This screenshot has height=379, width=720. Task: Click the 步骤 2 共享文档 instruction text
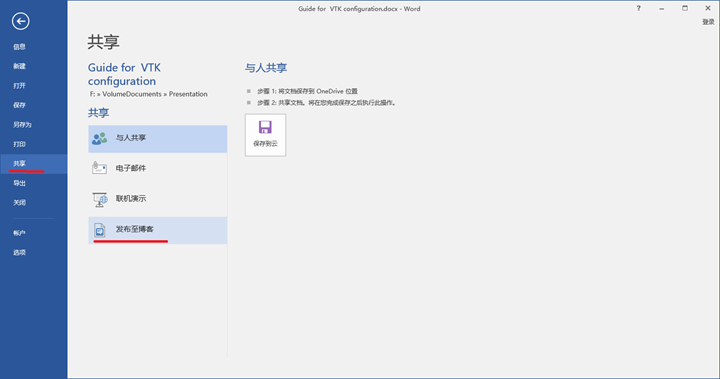[x=326, y=103]
